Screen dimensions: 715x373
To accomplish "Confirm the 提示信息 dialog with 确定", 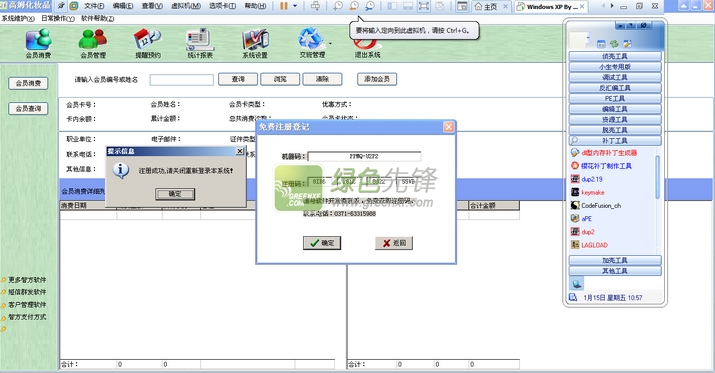I will pos(175,194).
